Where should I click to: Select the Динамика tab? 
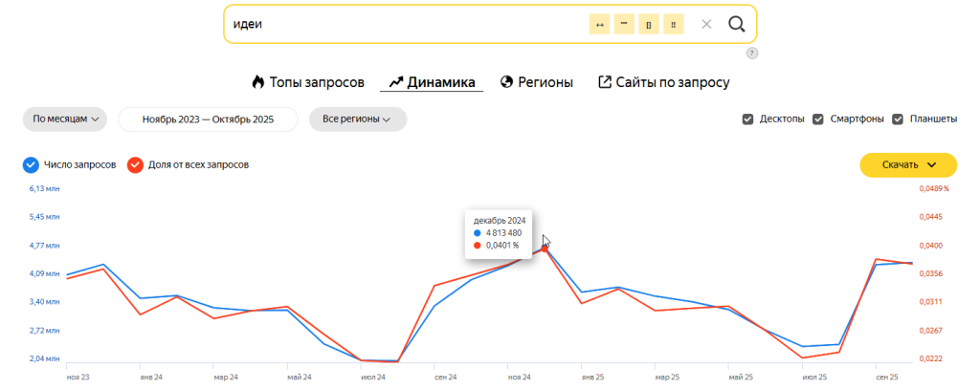coord(432,82)
